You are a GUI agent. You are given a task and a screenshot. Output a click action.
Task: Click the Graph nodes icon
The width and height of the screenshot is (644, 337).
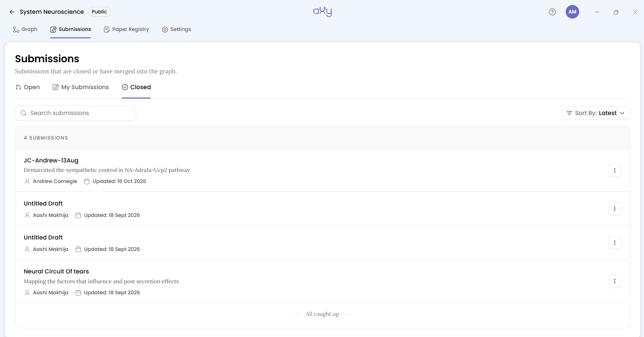click(x=16, y=30)
